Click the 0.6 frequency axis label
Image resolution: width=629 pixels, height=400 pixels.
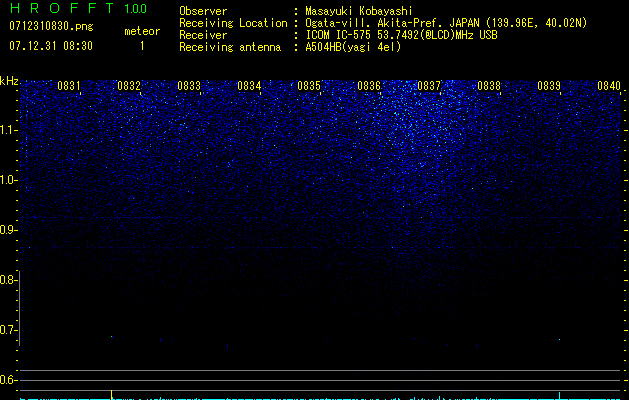click(x=7, y=380)
